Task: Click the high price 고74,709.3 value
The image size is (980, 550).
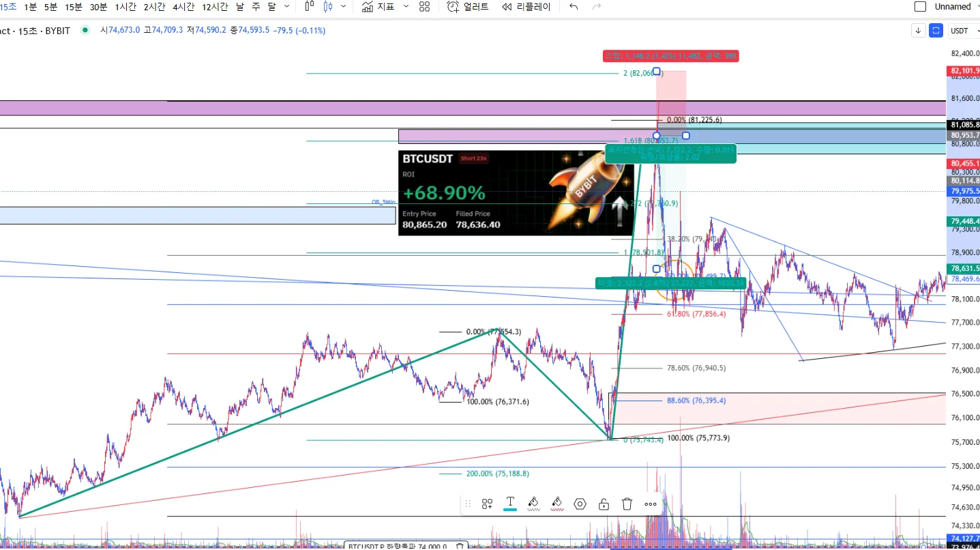Action: point(163,31)
